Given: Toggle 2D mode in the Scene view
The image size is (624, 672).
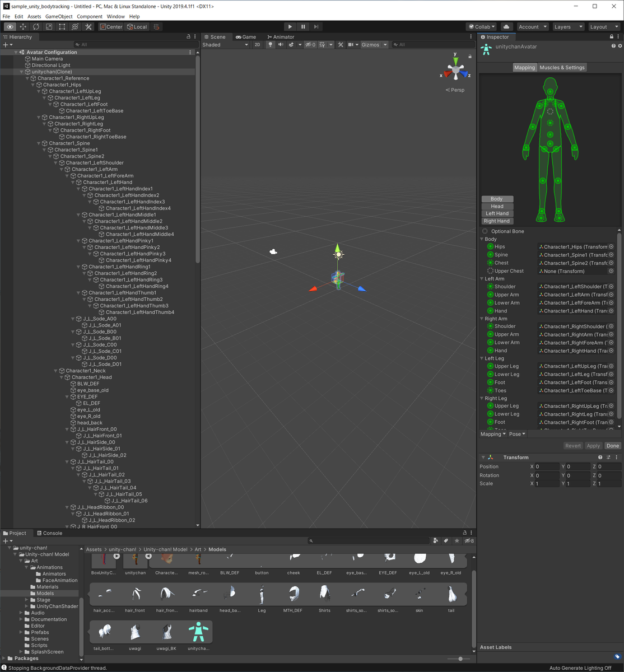Looking at the screenshot, I should (x=257, y=44).
